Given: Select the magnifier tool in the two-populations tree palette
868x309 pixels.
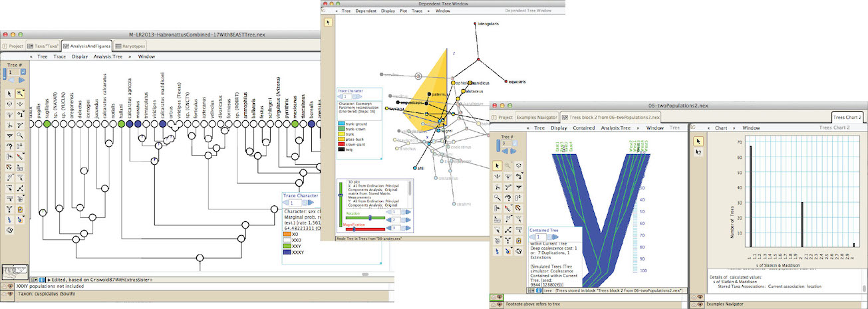Looking at the screenshot, I should (497, 197).
